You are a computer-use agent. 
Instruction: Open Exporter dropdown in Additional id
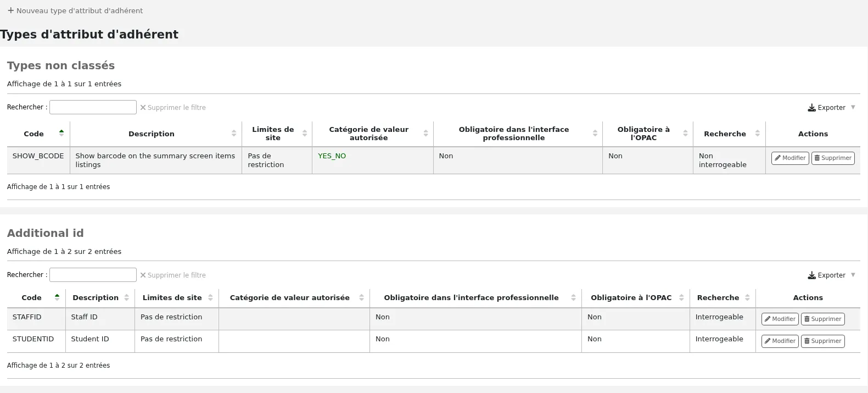point(831,275)
